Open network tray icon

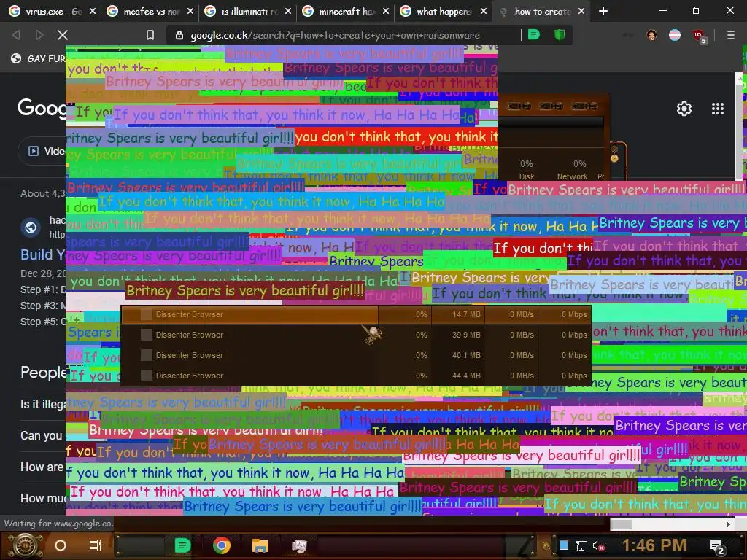point(581,545)
